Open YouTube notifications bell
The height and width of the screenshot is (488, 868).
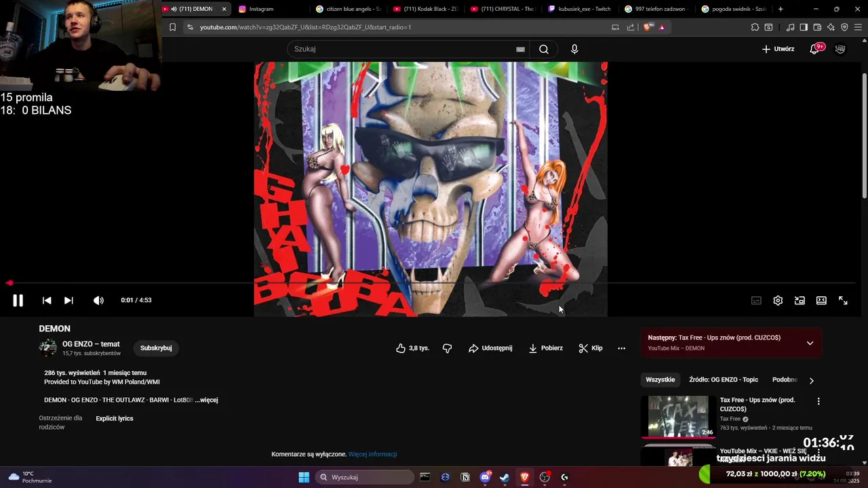[x=815, y=49]
